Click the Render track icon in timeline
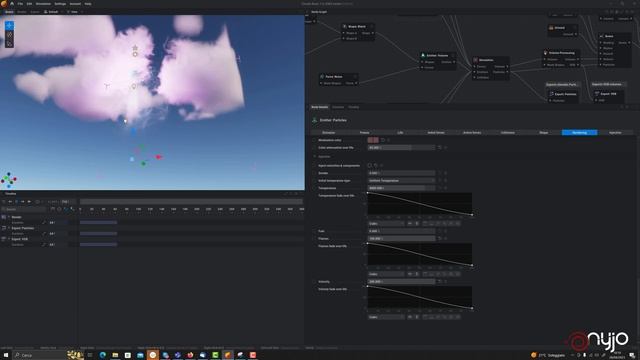This screenshot has width=640, height=360. click(4, 217)
